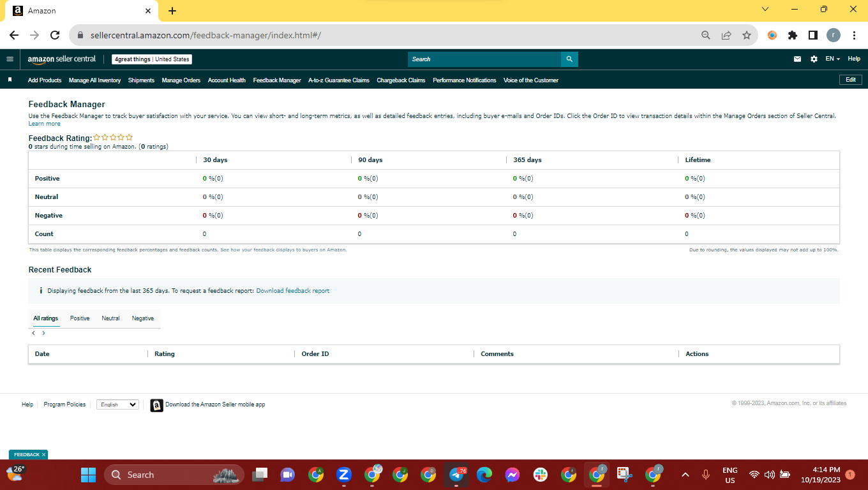
Task: Open Messenger from the taskbar
Action: coord(513,475)
